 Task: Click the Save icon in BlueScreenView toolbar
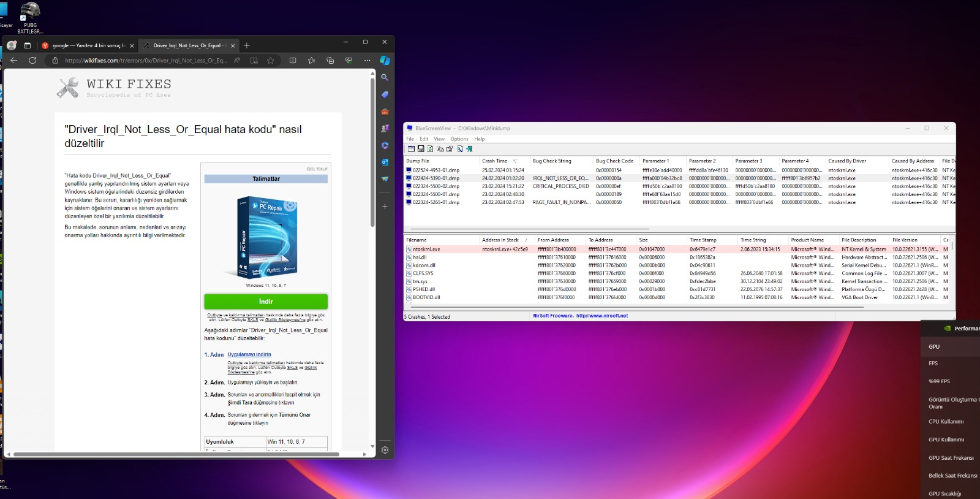coord(421,149)
